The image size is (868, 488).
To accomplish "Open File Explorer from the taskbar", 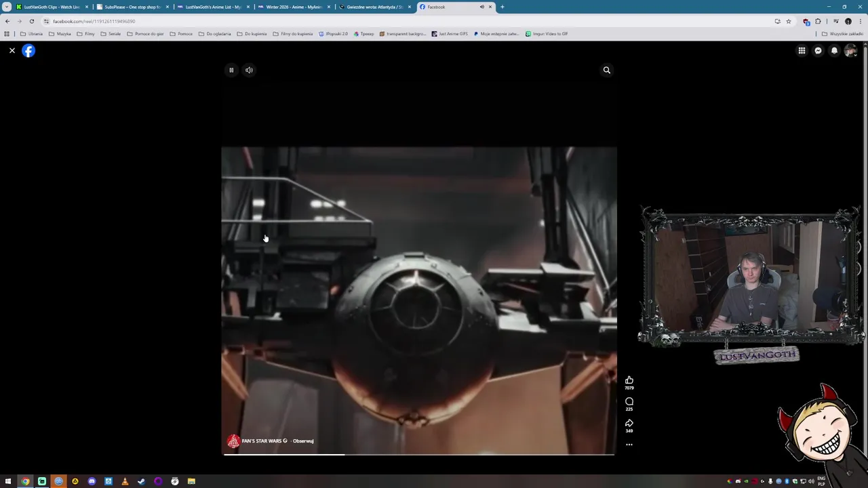I will point(191,481).
